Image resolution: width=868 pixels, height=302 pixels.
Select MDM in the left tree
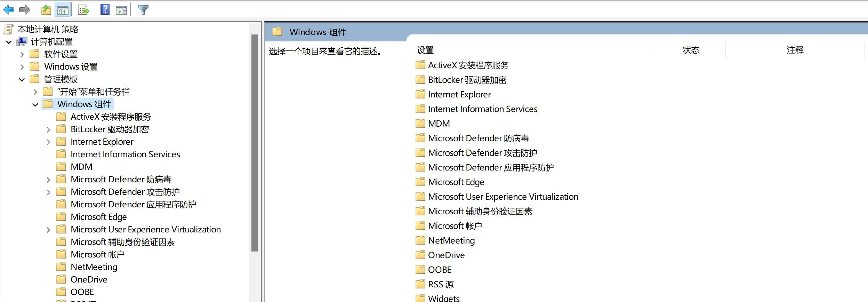coord(81,167)
